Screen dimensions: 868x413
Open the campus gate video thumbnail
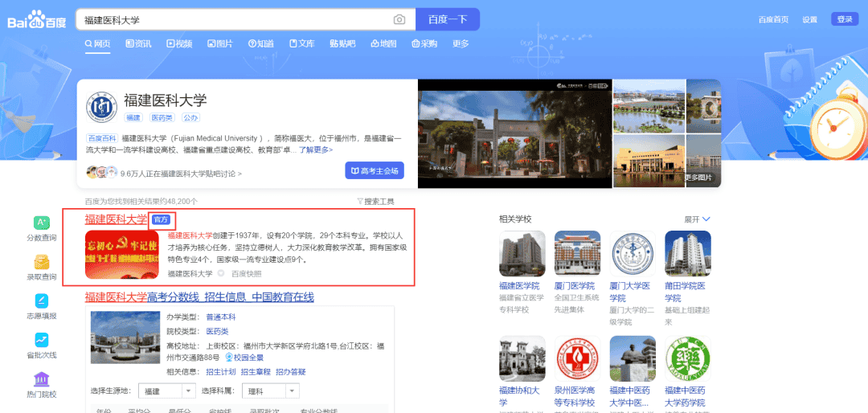pos(515,133)
